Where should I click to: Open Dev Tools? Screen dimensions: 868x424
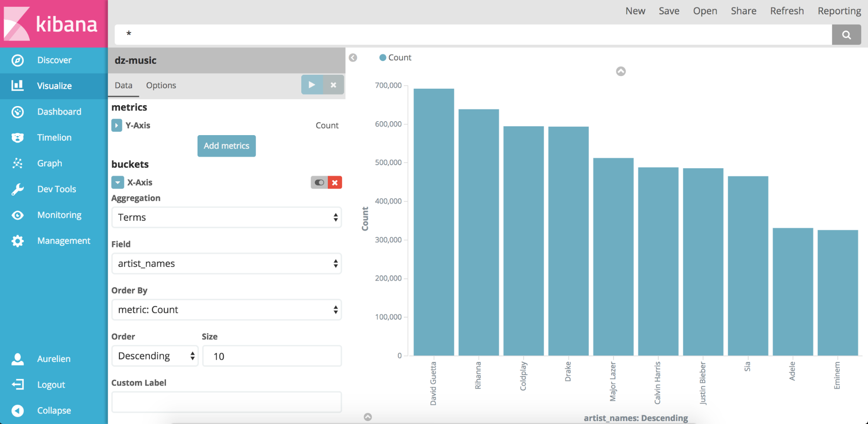click(56, 189)
